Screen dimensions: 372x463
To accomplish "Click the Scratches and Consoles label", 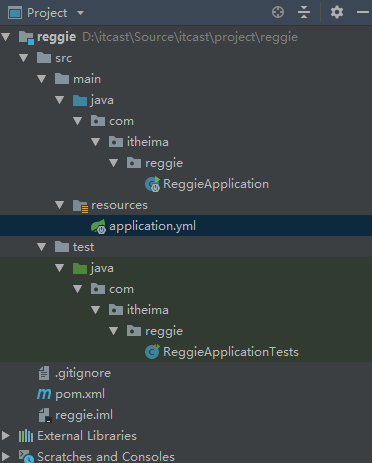I will point(106,457).
